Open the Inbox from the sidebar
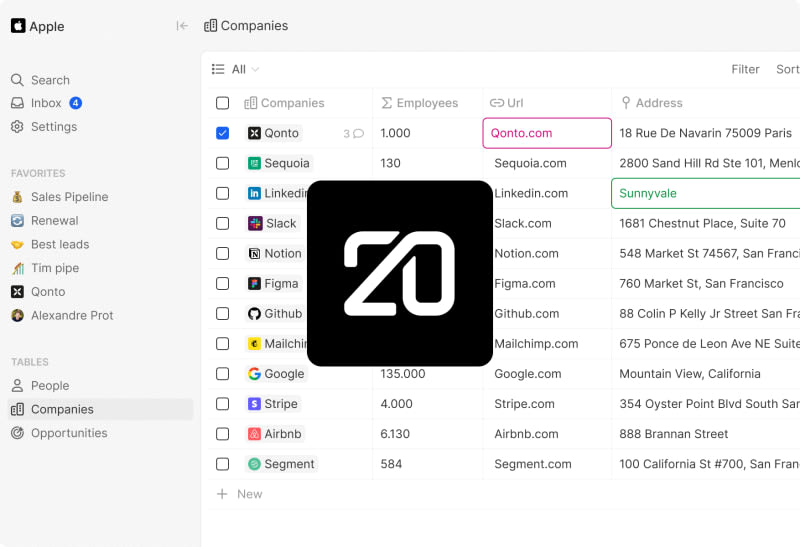 (45, 103)
